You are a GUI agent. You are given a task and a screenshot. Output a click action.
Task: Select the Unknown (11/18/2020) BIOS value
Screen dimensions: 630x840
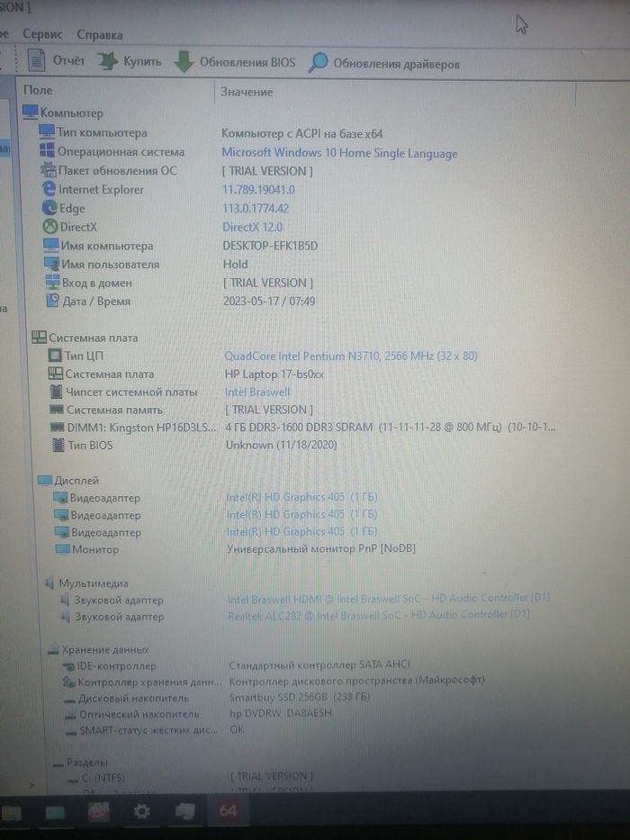pyautogui.click(x=281, y=445)
